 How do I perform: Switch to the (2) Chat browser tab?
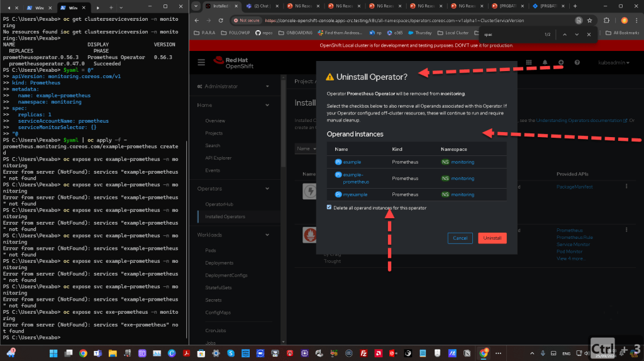262,6
